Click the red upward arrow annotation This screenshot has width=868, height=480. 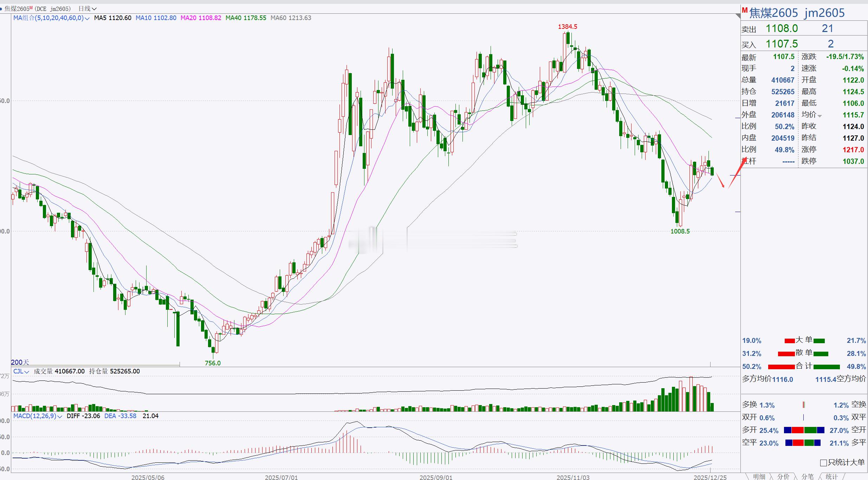pyautogui.click(x=737, y=172)
